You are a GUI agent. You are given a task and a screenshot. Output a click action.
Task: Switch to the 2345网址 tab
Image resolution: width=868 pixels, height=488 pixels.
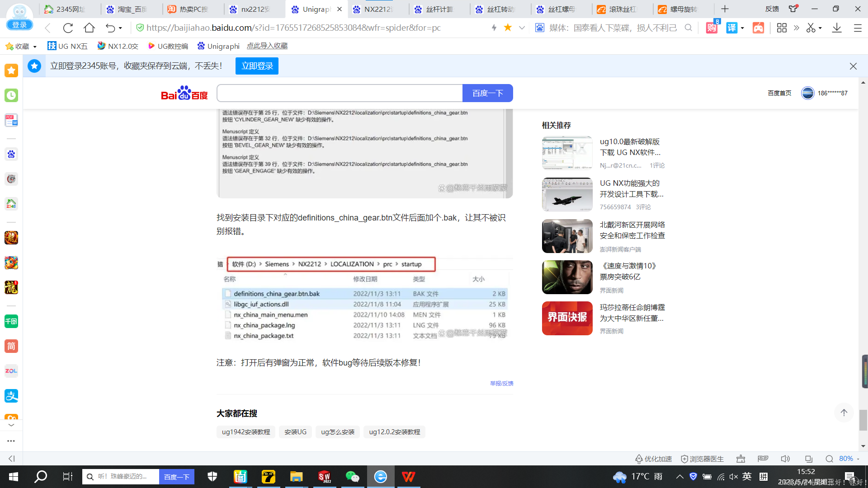(70, 9)
